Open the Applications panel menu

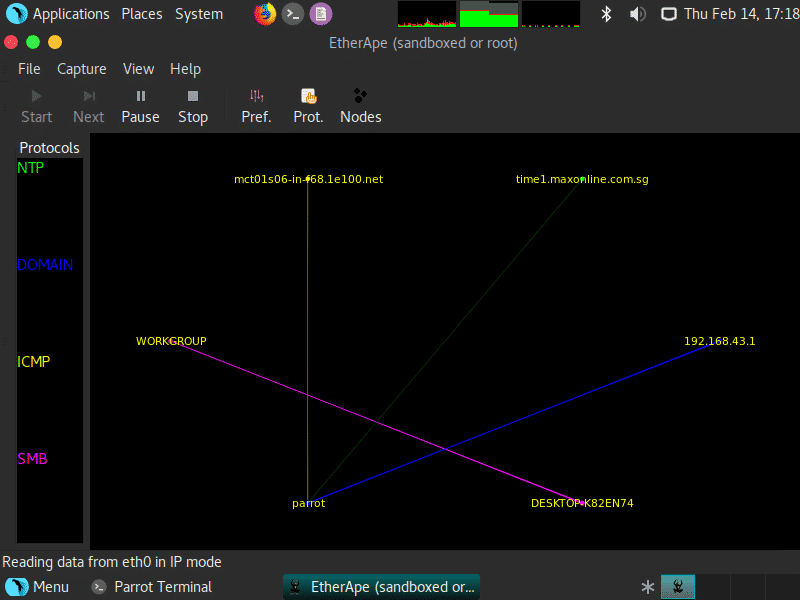58,14
